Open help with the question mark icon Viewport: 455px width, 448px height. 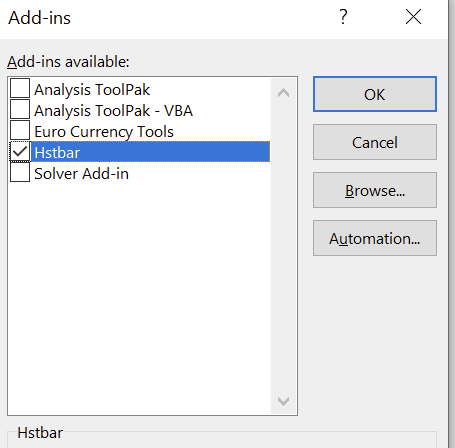coord(343,17)
